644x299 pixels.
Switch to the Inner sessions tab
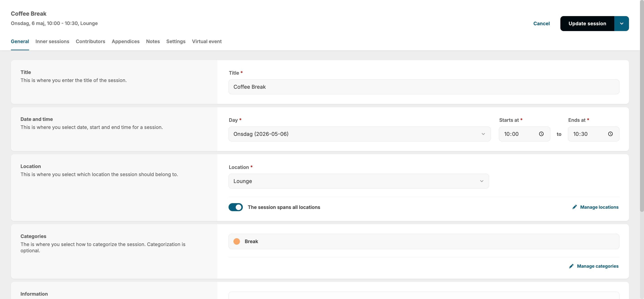click(52, 42)
